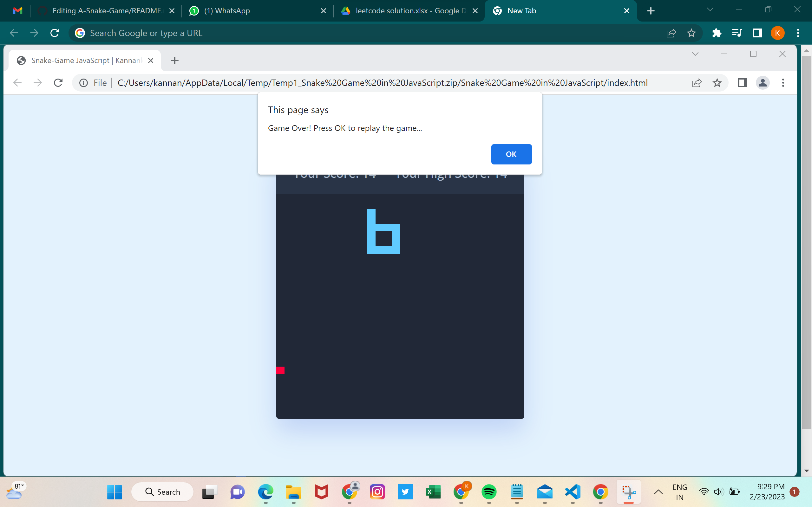
Task: Reload the Snake Game page
Action: (58, 83)
